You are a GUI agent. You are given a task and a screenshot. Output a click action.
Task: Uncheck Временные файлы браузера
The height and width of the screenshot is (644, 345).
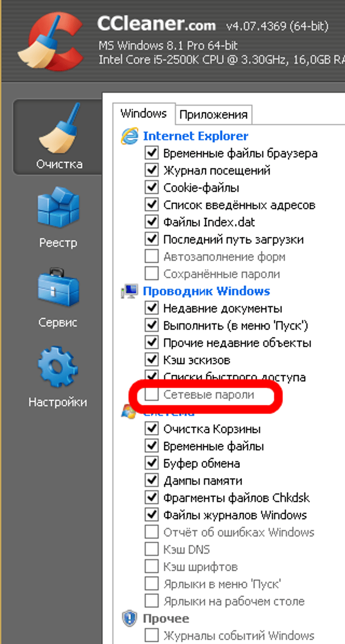coord(152,153)
